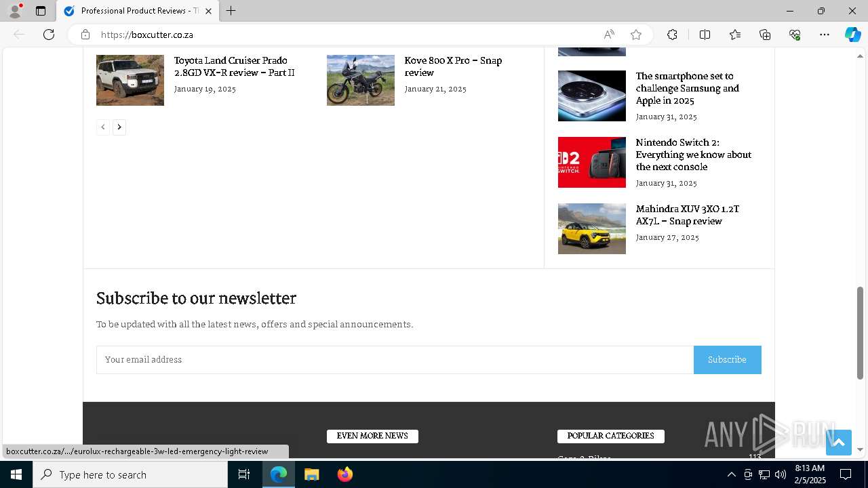Open Toyota Land Cruiser Prado review link
The image size is (868, 488).
click(x=234, y=66)
